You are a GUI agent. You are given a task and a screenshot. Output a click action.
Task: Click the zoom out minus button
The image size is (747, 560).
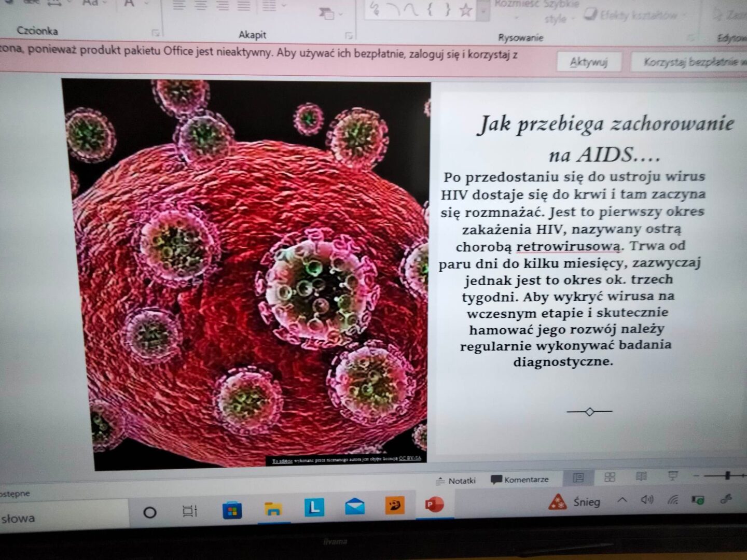696,475
